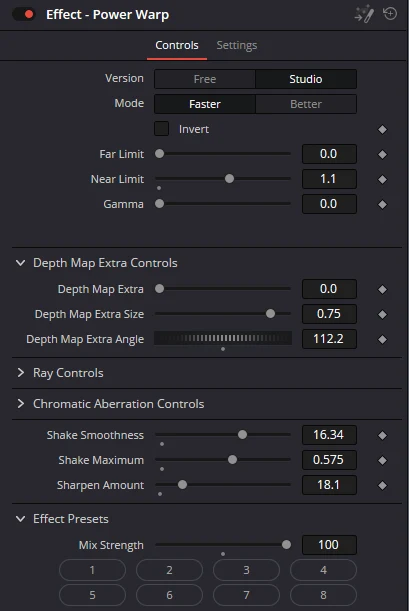Add keyframe for Depth Map Extra Angle
409x611 pixels.
pos(383,339)
